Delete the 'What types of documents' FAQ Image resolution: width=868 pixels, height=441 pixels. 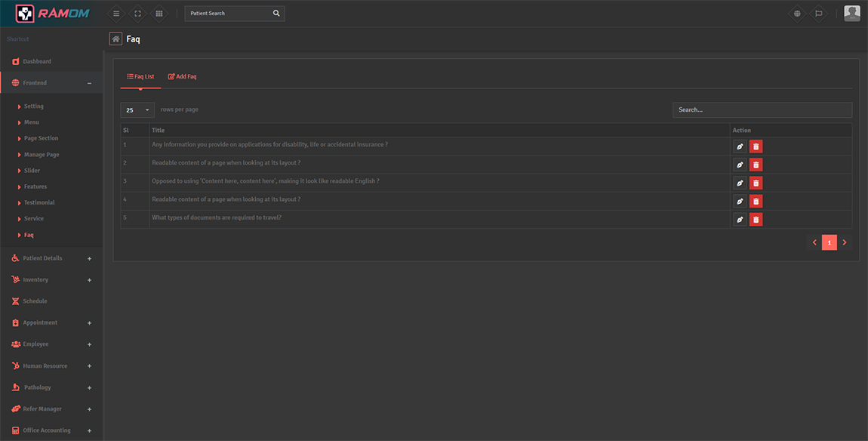756,219
